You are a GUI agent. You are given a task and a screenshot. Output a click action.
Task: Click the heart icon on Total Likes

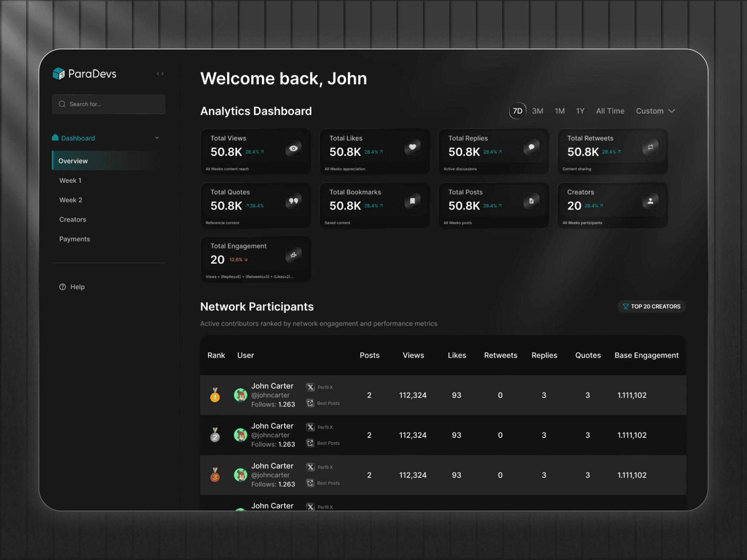412,147
